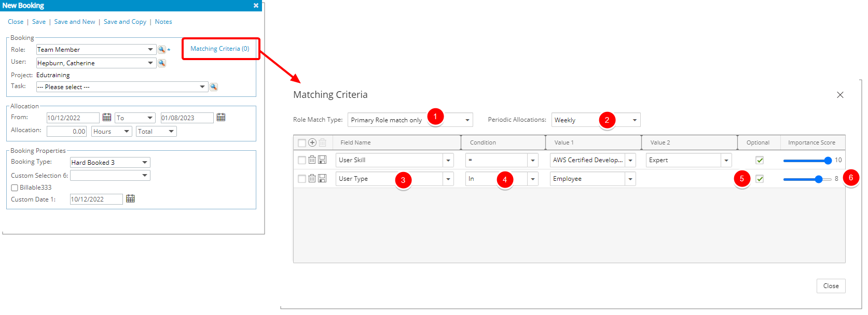The width and height of the screenshot is (868, 315).
Task: Click the Save link
Action: coord(39,22)
